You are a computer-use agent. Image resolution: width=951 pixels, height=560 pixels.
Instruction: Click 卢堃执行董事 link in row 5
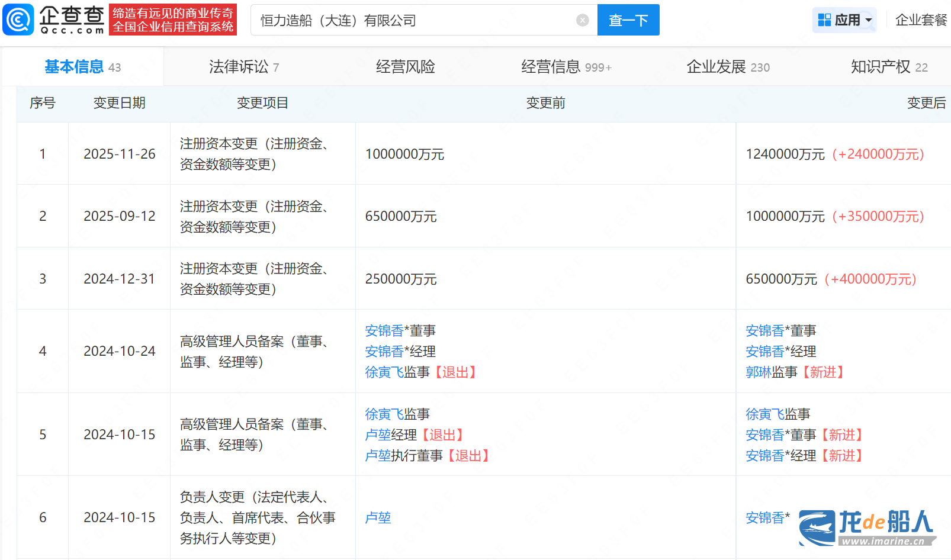tap(378, 456)
